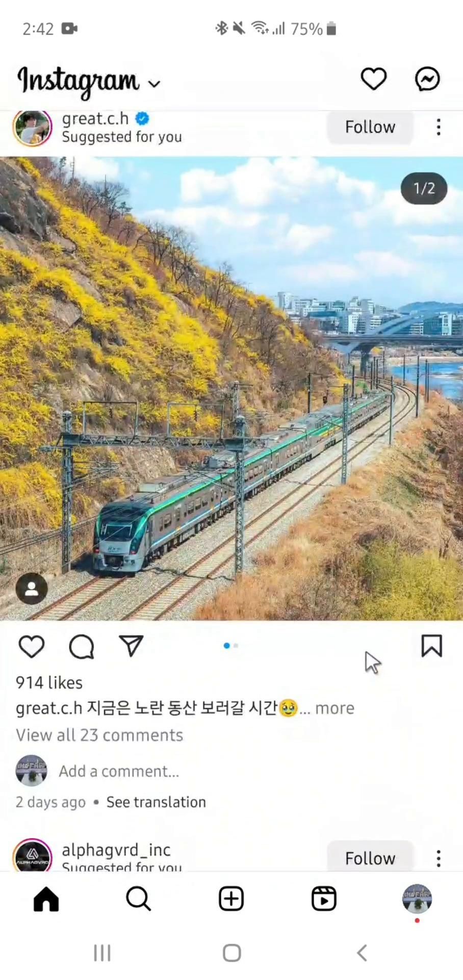Go to Home tab
This screenshot has width=463, height=980.
46,899
